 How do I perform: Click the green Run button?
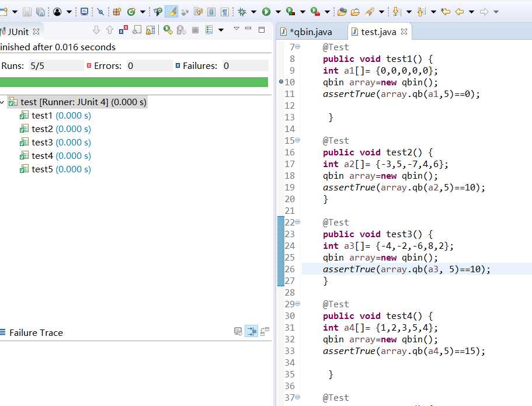pyautogui.click(x=266, y=12)
